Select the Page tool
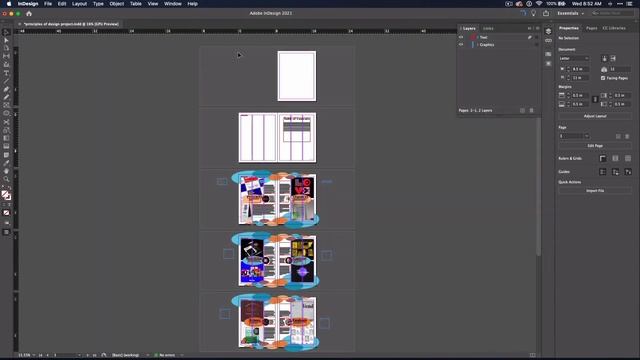Screen dimensions: 640x360 [x=6, y=49]
